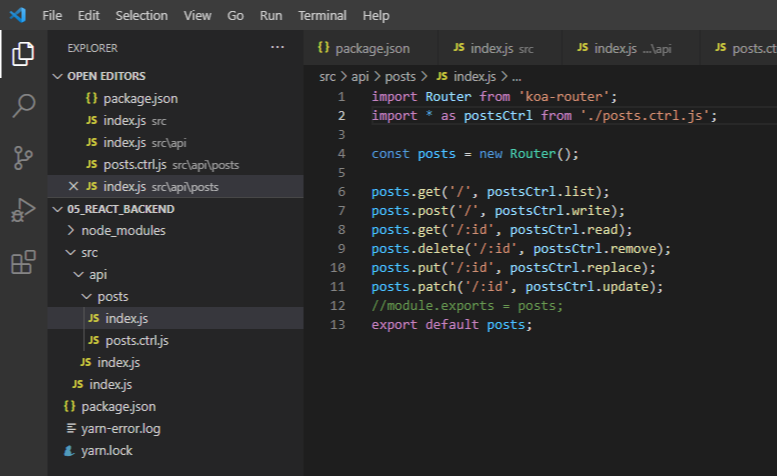The width and height of the screenshot is (777, 476).
Task: Switch to posts.ctrl.js editor tab
Action: (739, 48)
